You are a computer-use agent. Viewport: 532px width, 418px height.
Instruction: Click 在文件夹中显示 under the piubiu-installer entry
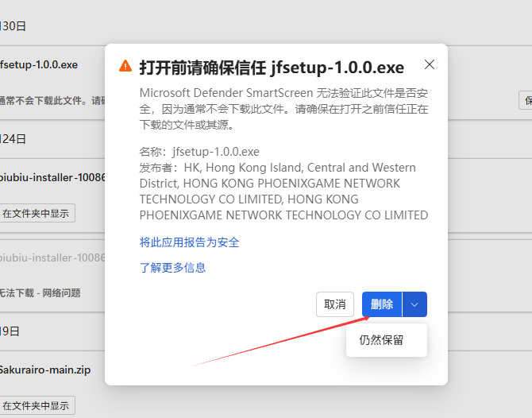coord(36,213)
